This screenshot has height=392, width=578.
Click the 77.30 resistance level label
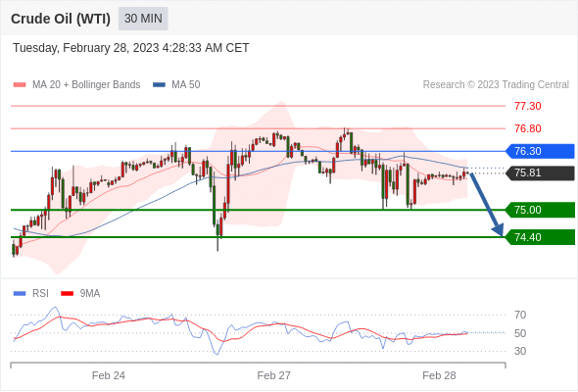[x=527, y=106]
